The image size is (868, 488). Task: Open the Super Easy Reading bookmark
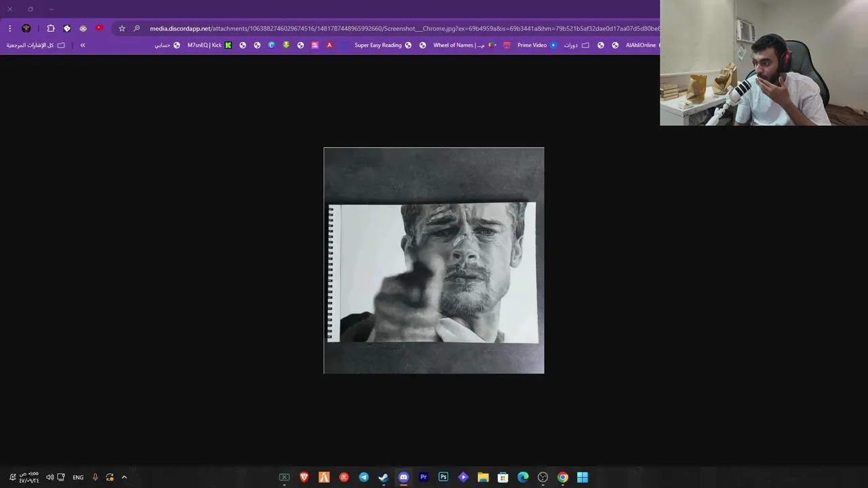pos(382,45)
